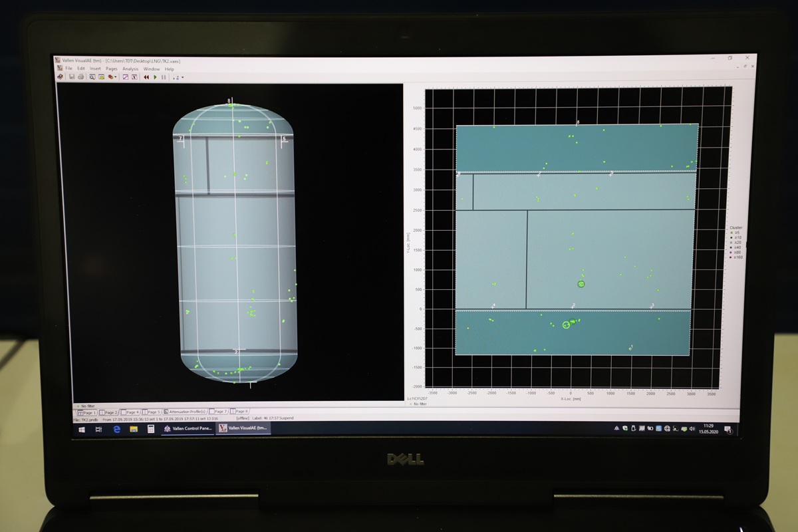Switch to Page 8 tab
Image resolution: width=798 pixels, height=532 pixels.
(x=239, y=412)
